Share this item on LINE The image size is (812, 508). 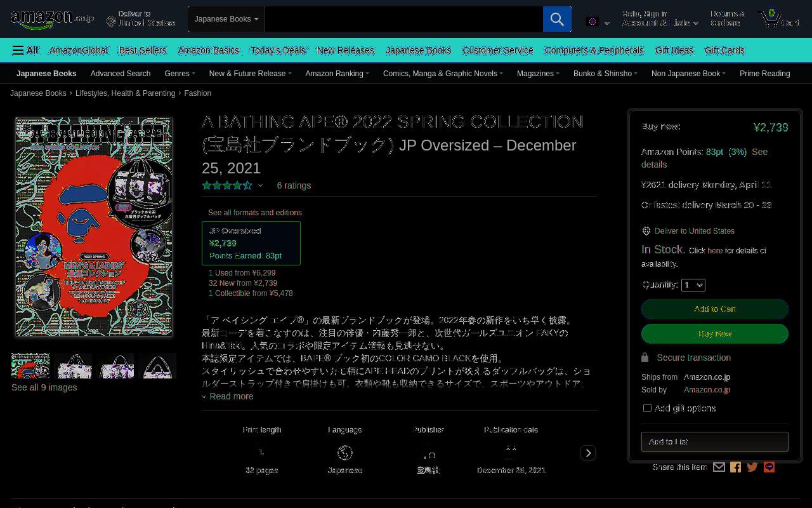tap(769, 467)
